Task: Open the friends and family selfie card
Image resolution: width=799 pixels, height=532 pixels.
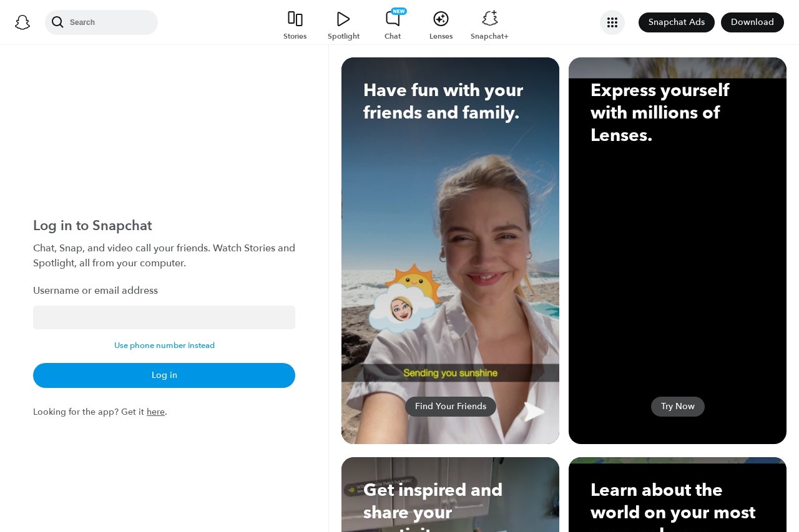Action: coord(450,251)
